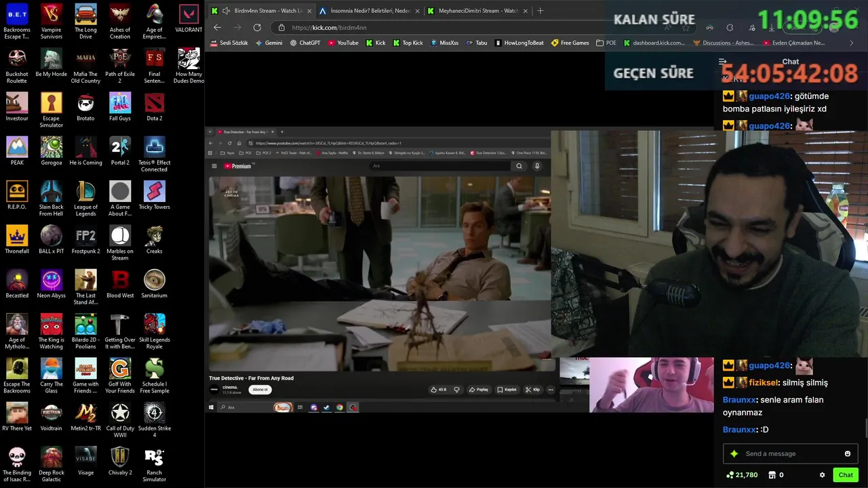This screenshot has width=868, height=488.
Task: Switch to the MeyhaneciDimitri Stream tab
Action: point(477,11)
